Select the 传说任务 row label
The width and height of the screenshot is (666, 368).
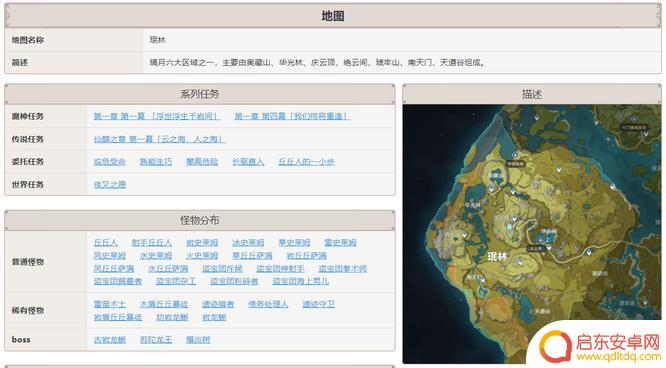click(x=28, y=139)
